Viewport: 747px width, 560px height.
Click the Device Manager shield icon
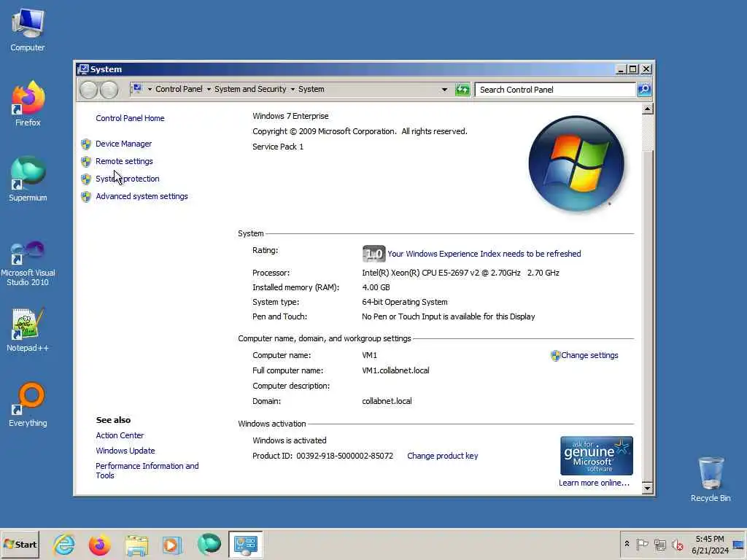coord(86,144)
